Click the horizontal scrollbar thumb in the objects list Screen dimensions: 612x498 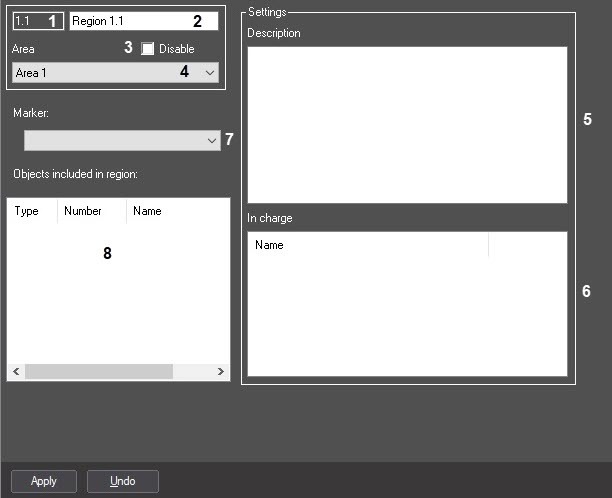click(98, 371)
